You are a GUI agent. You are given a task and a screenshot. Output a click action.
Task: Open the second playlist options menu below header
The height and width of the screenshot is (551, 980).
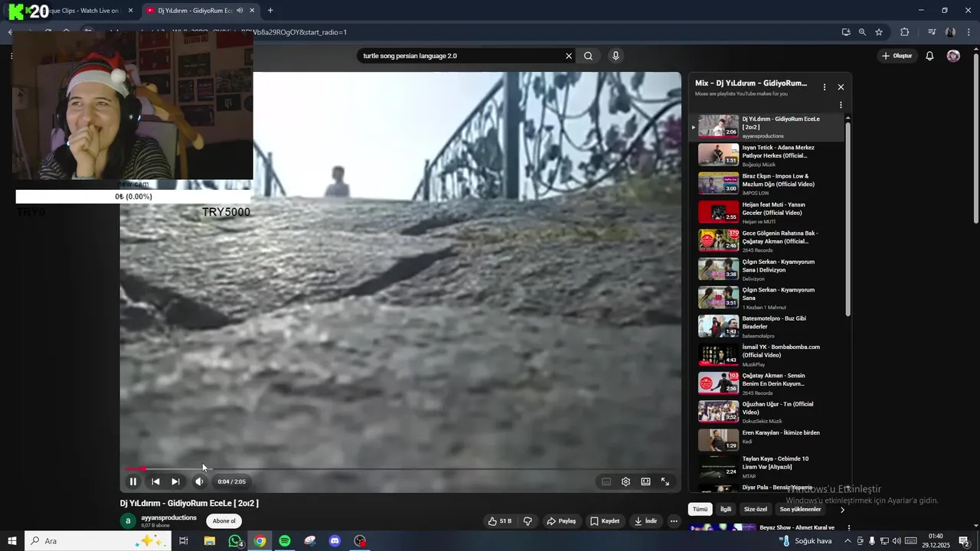841,106
